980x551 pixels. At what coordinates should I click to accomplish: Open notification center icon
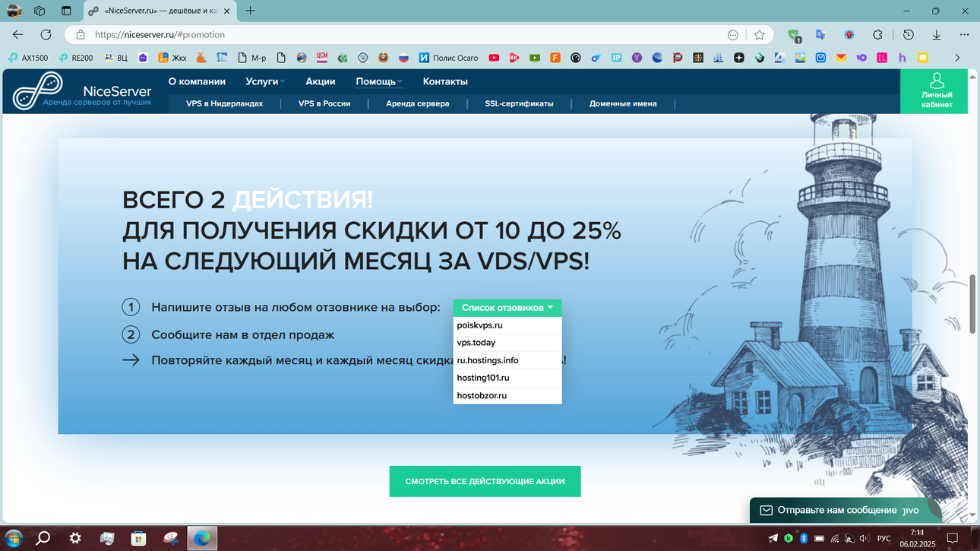click(x=953, y=538)
